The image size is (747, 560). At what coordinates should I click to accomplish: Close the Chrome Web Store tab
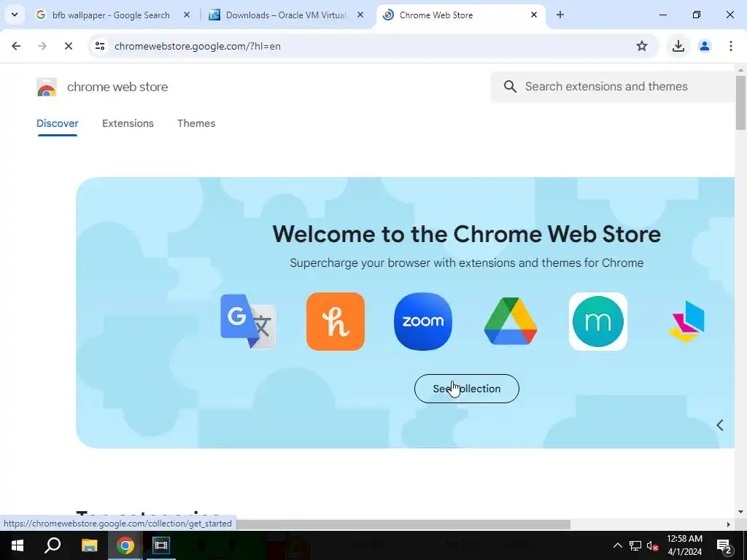(534, 15)
